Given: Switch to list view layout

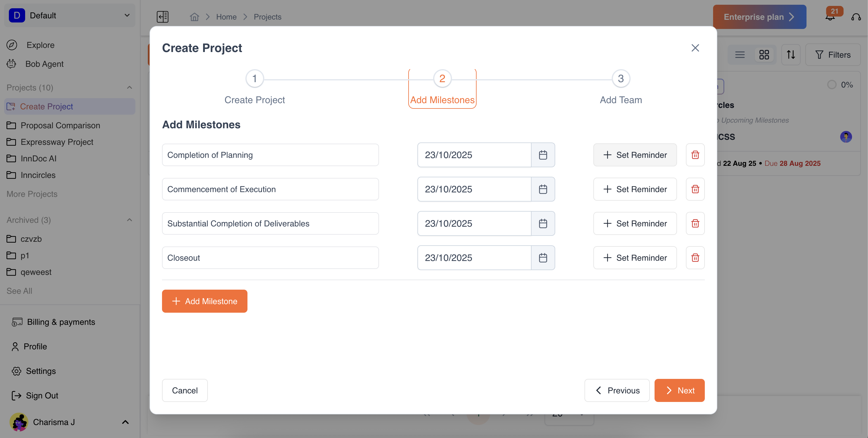Looking at the screenshot, I should 740,55.
